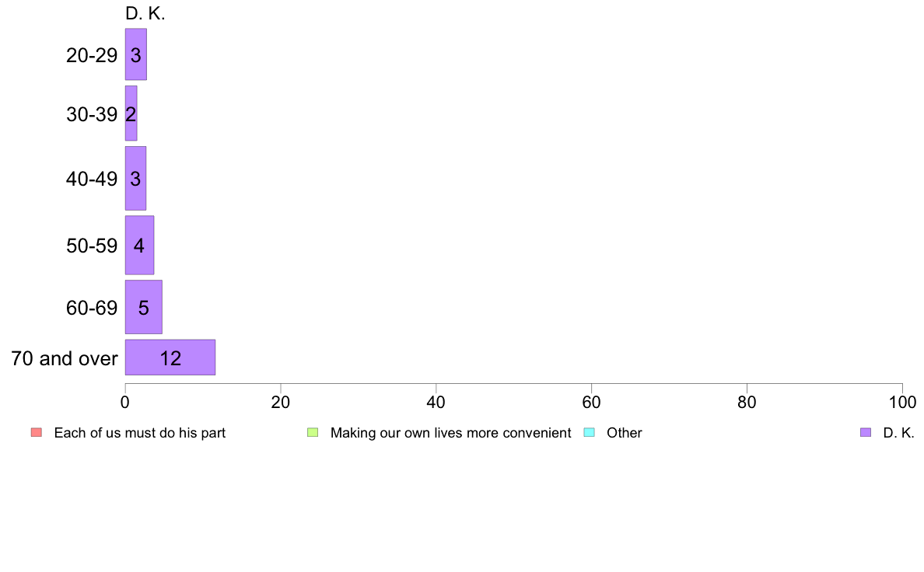Click the '70 and over' category label
The width and height of the screenshot is (924, 572).
(x=65, y=358)
